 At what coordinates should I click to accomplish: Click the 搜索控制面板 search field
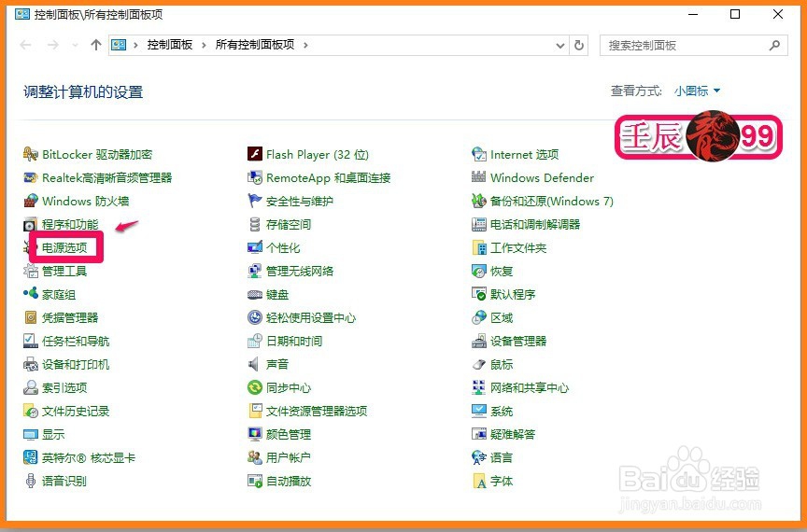(x=693, y=46)
